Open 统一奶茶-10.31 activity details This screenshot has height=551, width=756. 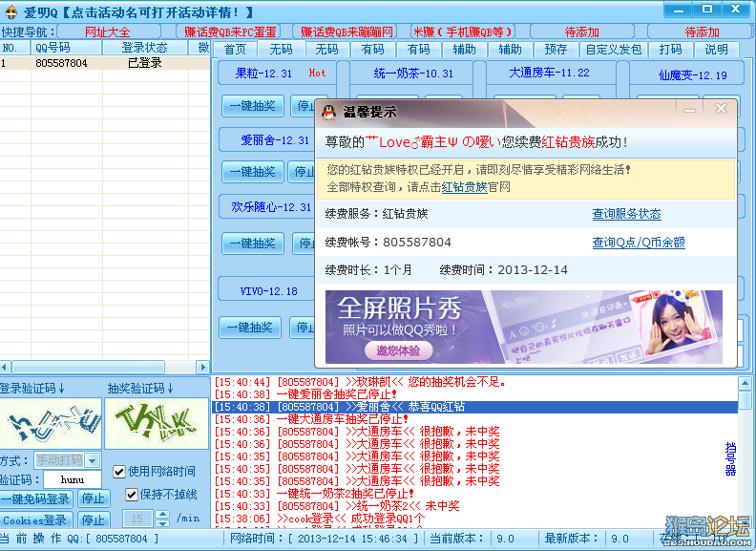pyautogui.click(x=413, y=74)
